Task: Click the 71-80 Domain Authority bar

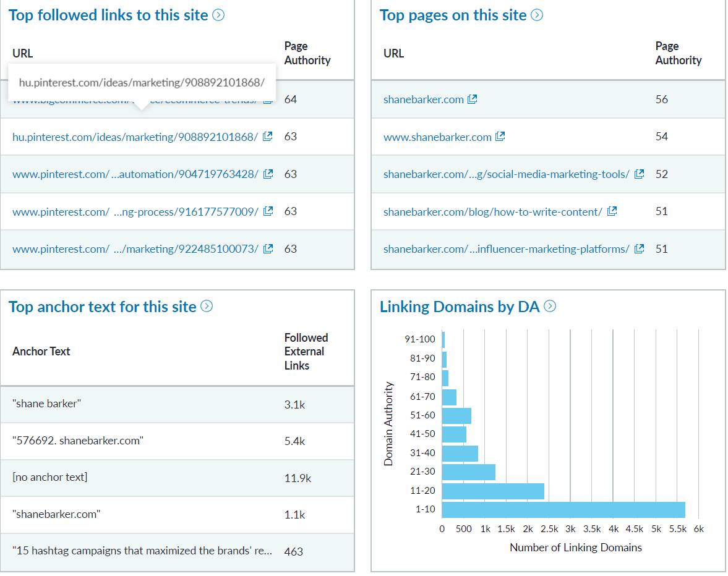Action: [445, 378]
